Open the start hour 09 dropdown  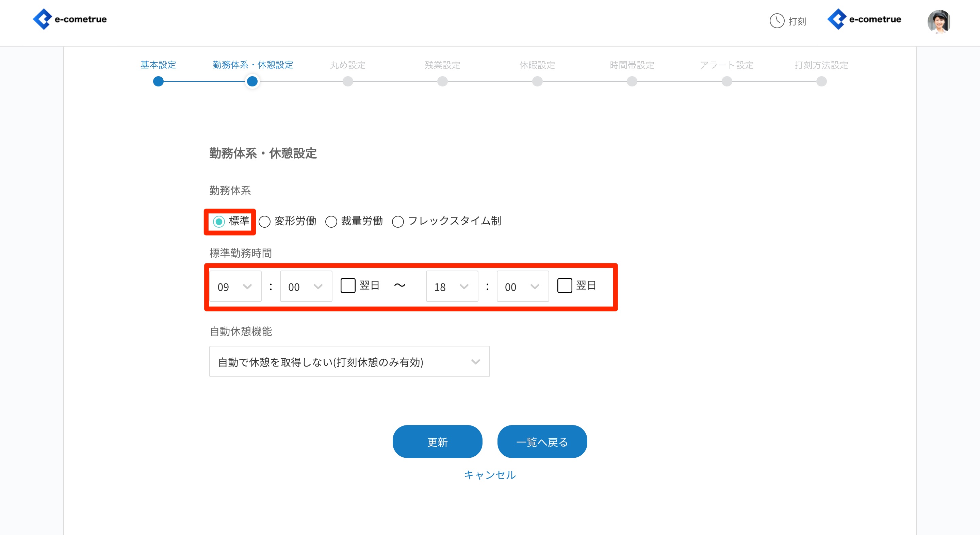235,287
